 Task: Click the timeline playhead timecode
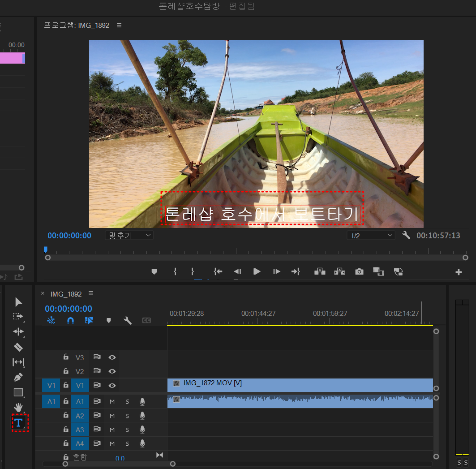pyautogui.click(x=69, y=309)
